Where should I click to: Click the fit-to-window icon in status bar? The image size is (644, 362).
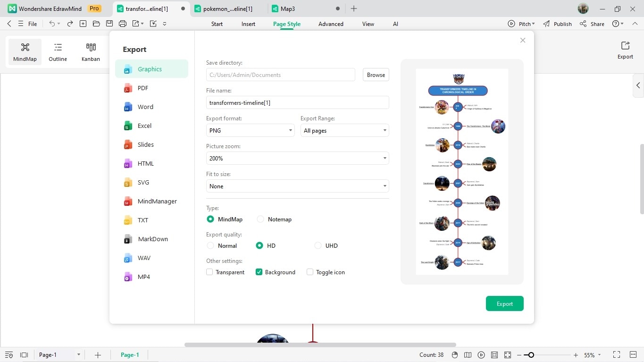click(x=494, y=355)
